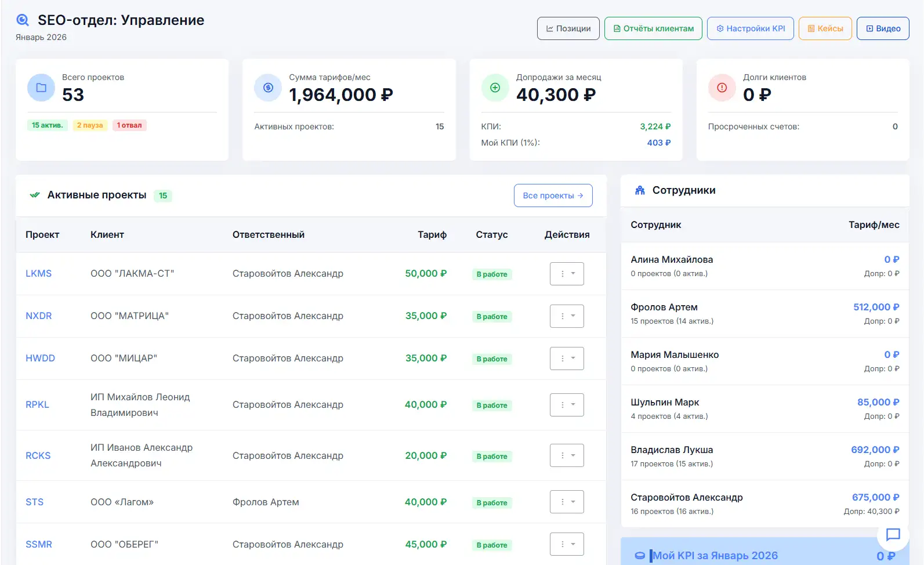The height and width of the screenshot is (565, 924).
Task: Open the RPKL project link
Action: click(x=37, y=405)
